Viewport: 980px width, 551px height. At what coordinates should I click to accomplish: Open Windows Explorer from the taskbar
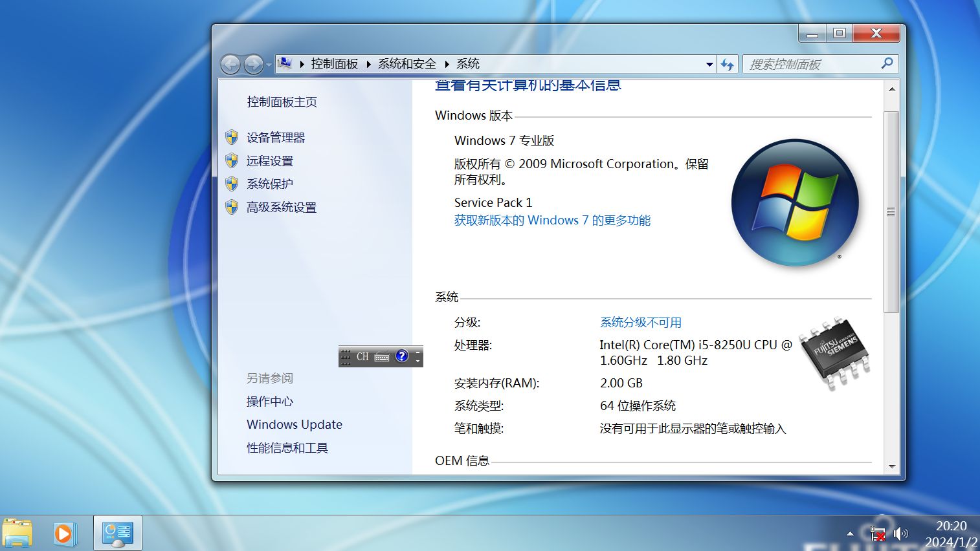point(17,534)
